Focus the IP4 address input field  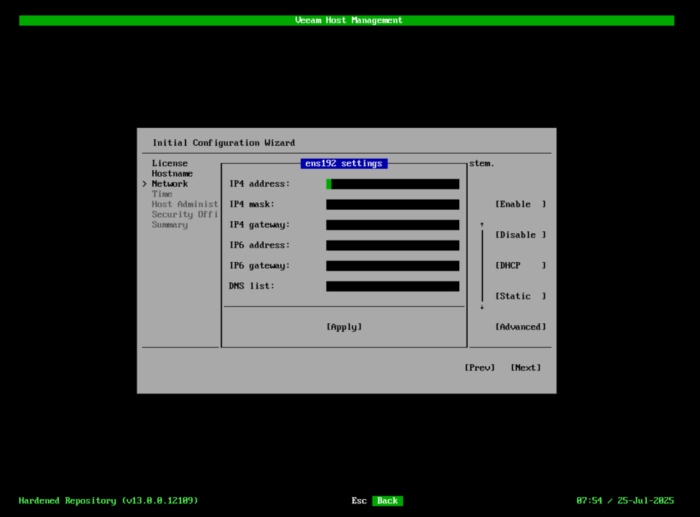[x=392, y=184]
